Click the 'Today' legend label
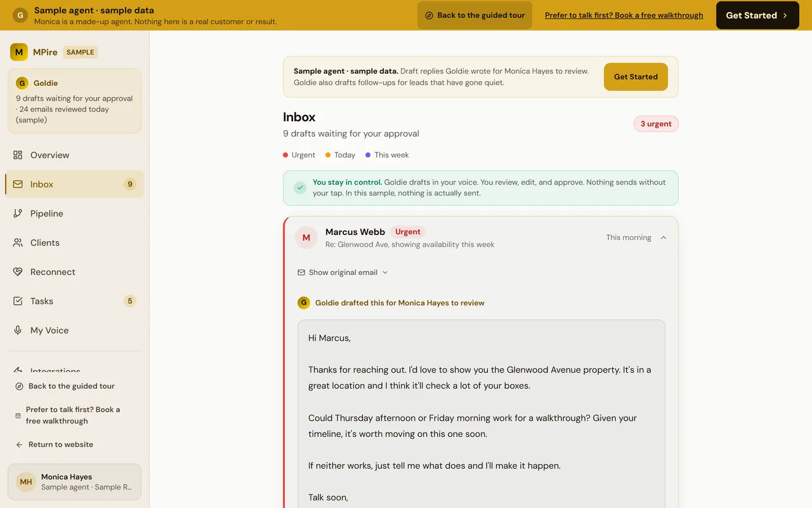This screenshot has height=508, width=812. pyautogui.click(x=345, y=155)
